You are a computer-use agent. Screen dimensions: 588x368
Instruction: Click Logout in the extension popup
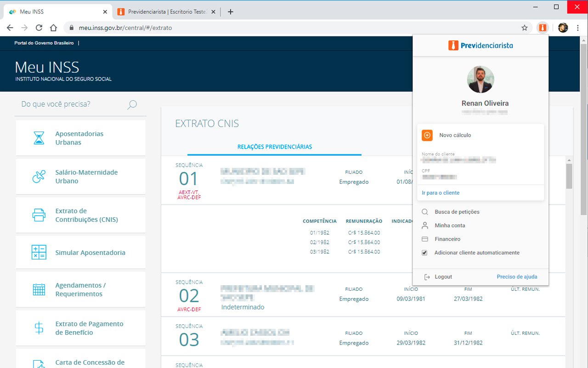(443, 277)
